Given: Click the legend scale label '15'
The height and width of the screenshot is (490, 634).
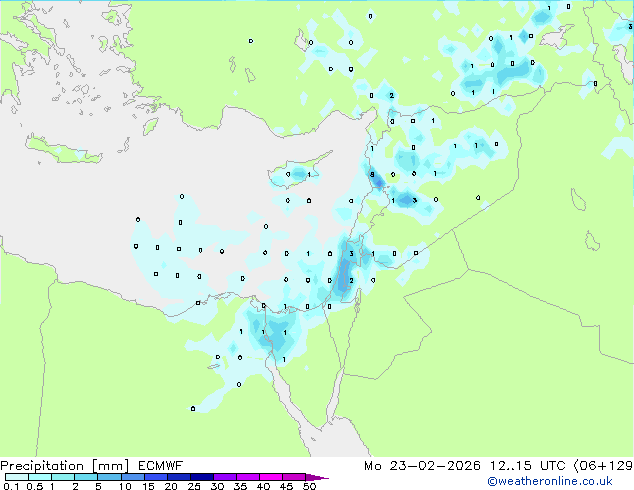Looking at the screenshot, I should pyautogui.click(x=148, y=486).
